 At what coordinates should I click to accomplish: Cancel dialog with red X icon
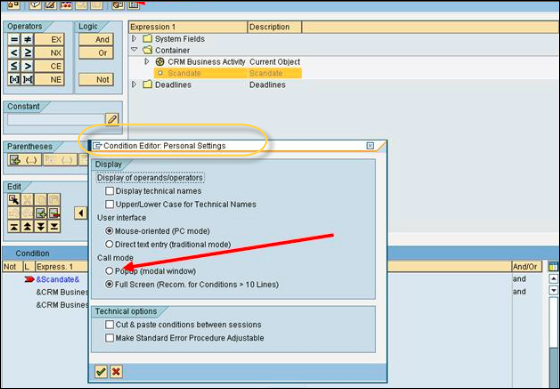coord(116,372)
